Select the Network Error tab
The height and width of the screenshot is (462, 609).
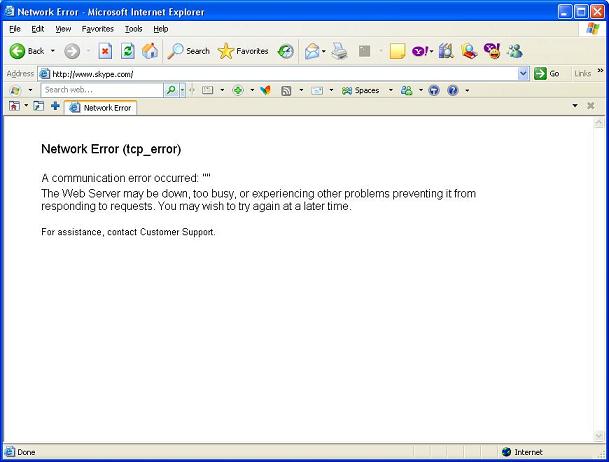(101, 108)
